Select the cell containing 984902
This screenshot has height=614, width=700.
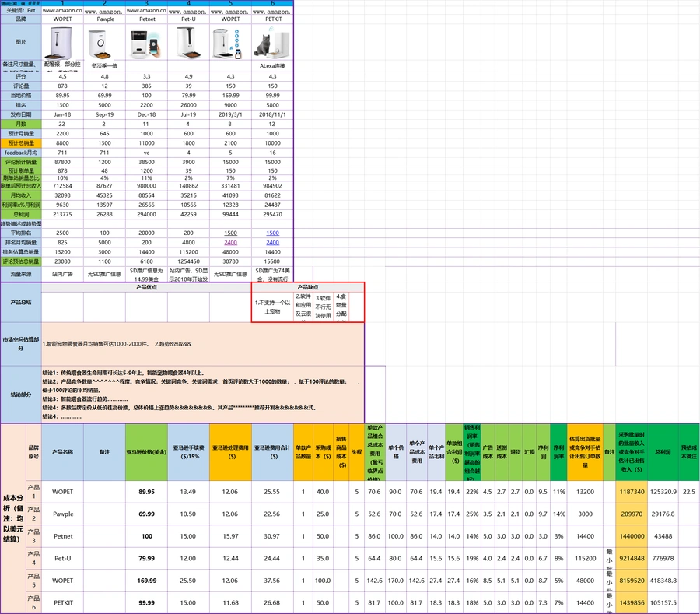click(273, 186)
